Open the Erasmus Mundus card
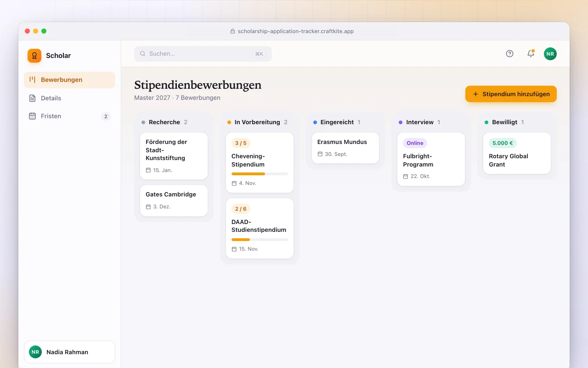Screen dimensions: 588x368 (x=345, y=148)
